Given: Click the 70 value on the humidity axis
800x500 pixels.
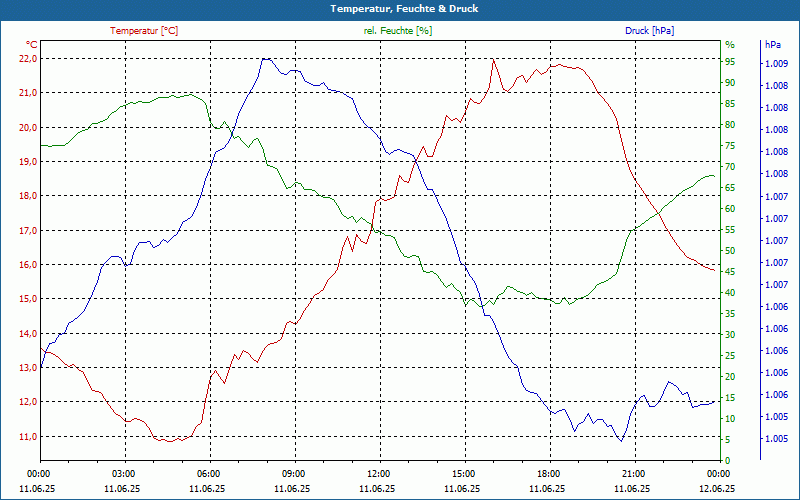Looking at the screenshot, I should pos(730,167).
